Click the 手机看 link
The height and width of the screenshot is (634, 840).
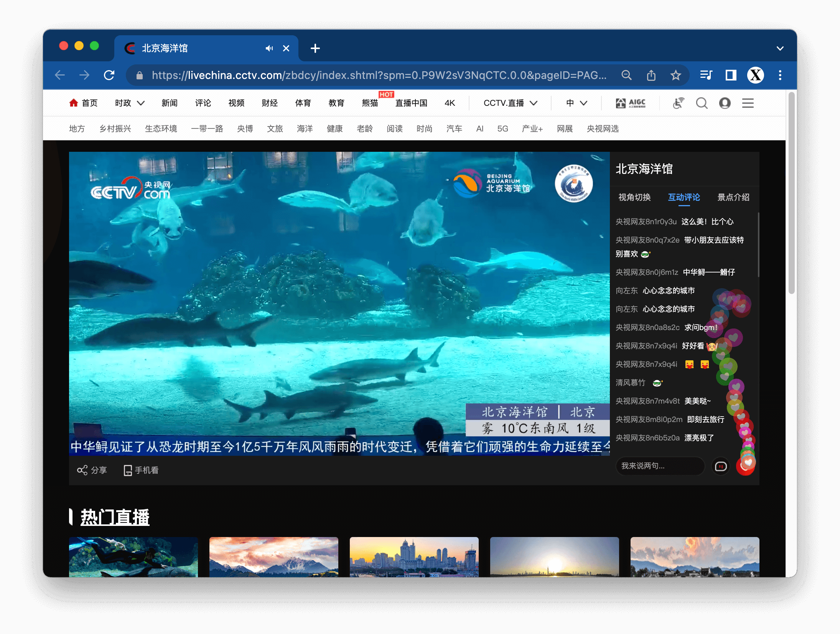point(141,470)
